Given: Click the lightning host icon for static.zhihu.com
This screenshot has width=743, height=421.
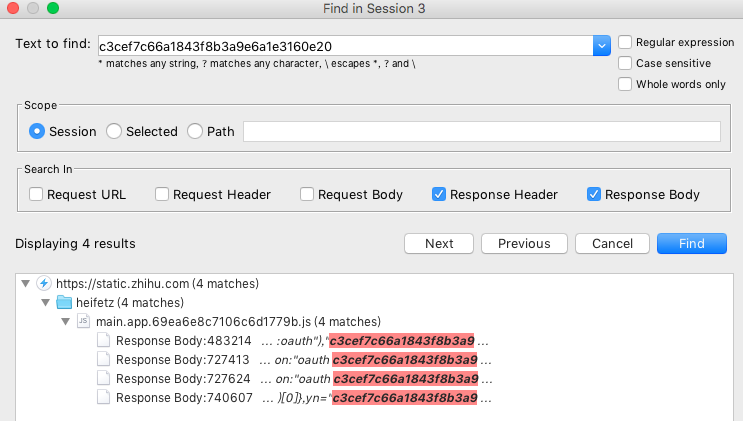Looking at the screenshot, I should (44, 284).
